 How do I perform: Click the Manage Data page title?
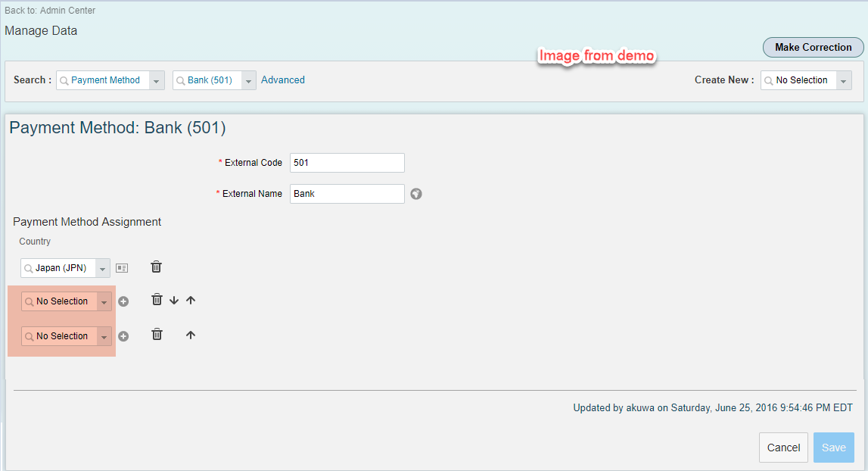[41, 31]
